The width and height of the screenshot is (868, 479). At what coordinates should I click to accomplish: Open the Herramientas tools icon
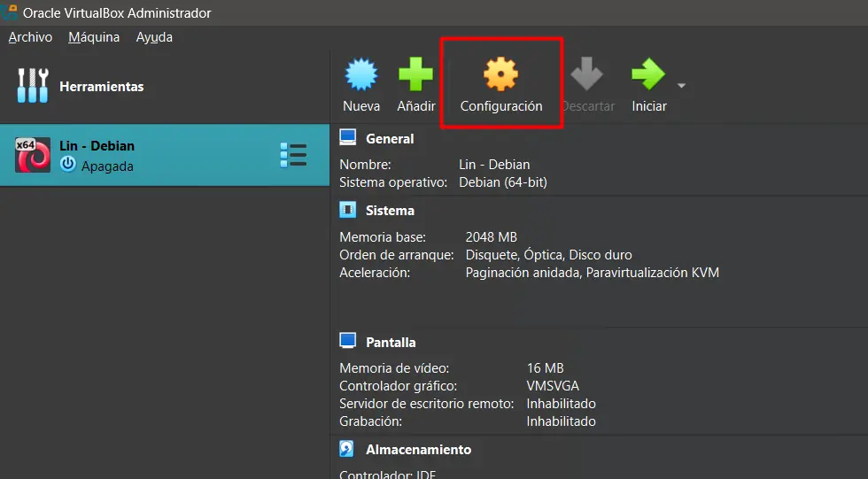coord(33,86)
